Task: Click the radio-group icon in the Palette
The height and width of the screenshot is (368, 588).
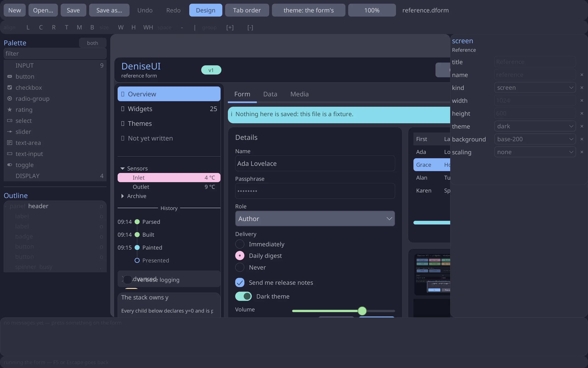Action: point(9,99)
